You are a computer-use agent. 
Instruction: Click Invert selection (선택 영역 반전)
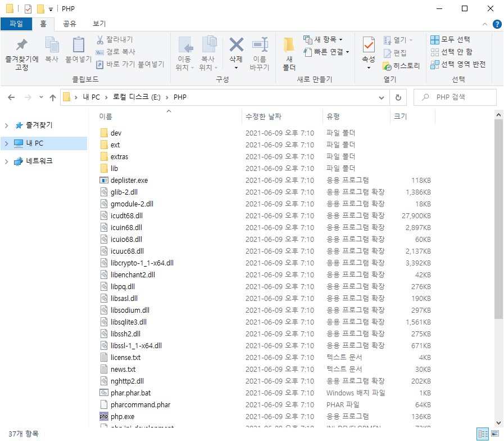(458, 64)
